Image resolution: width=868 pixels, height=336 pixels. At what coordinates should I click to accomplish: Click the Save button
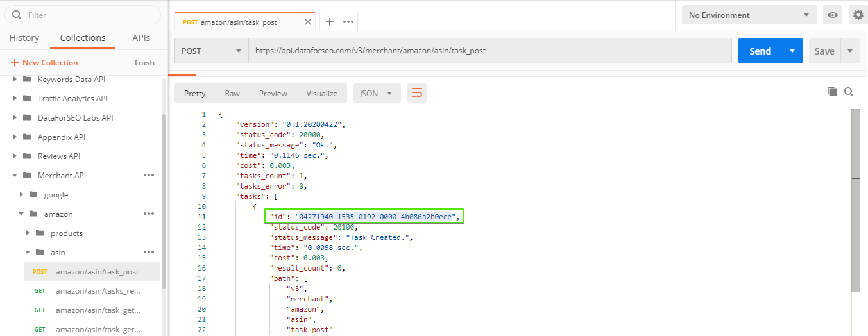coord(824,51)
